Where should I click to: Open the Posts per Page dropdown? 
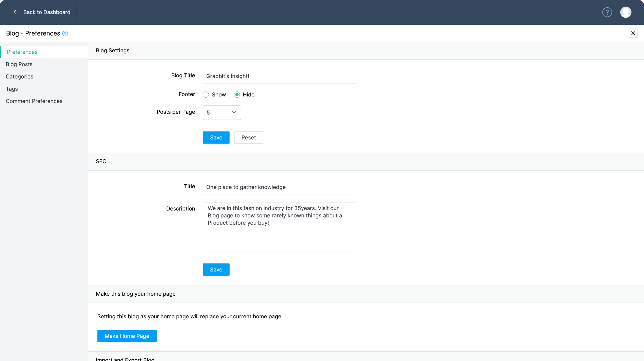pos(222,112)
